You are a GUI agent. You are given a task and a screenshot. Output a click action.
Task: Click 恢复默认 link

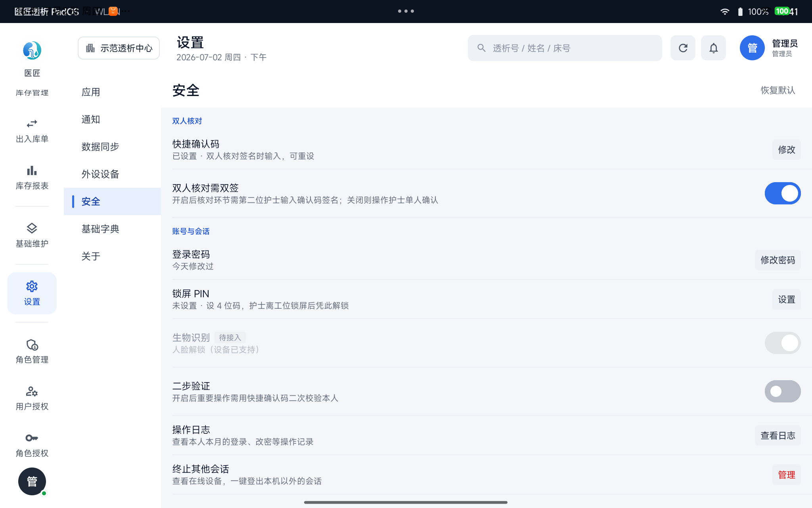778,90
